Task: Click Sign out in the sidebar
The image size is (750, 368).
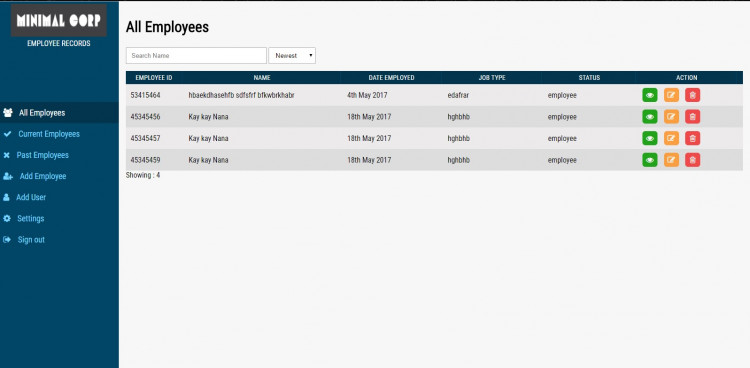Action: 31,240
